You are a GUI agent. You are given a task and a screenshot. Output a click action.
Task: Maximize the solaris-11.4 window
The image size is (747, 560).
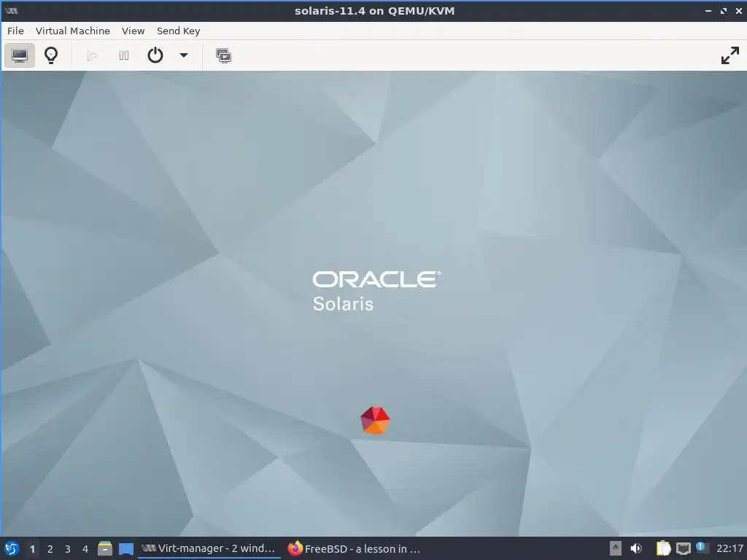tap(724, 10)
